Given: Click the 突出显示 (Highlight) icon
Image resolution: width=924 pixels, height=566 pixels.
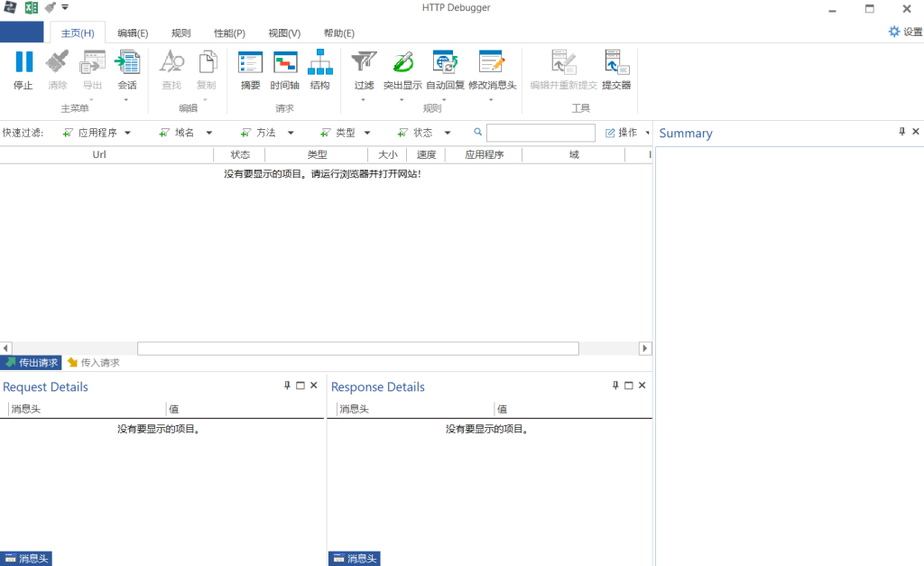Looking at the screenshot, I should tap(403, 62).
